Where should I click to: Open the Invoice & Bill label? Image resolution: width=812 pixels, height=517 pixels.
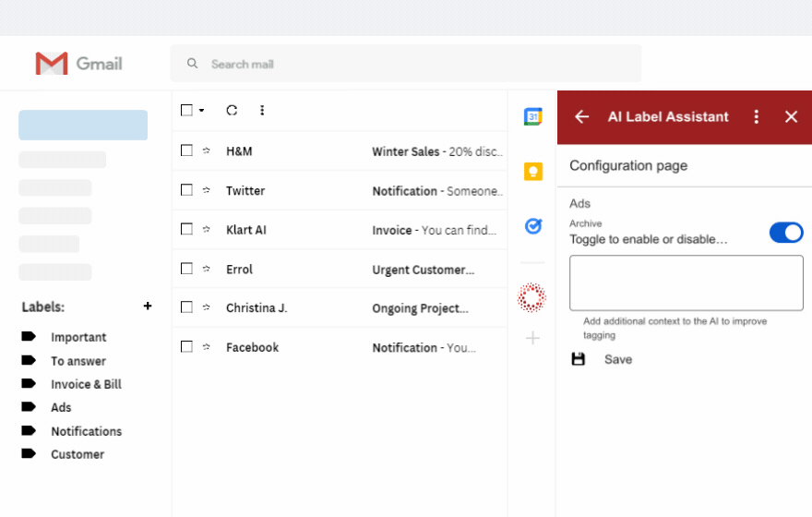click(86, 384)
